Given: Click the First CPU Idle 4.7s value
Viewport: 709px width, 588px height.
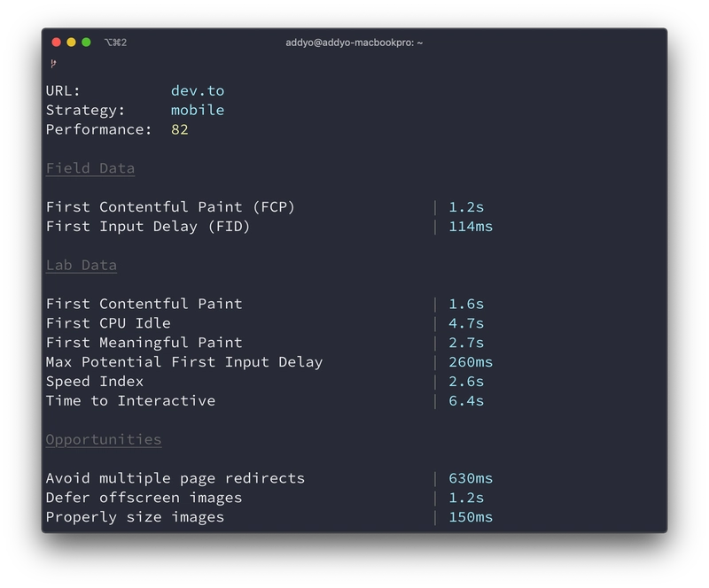Looking at the screenshot, I should click(x=465, y=323).
